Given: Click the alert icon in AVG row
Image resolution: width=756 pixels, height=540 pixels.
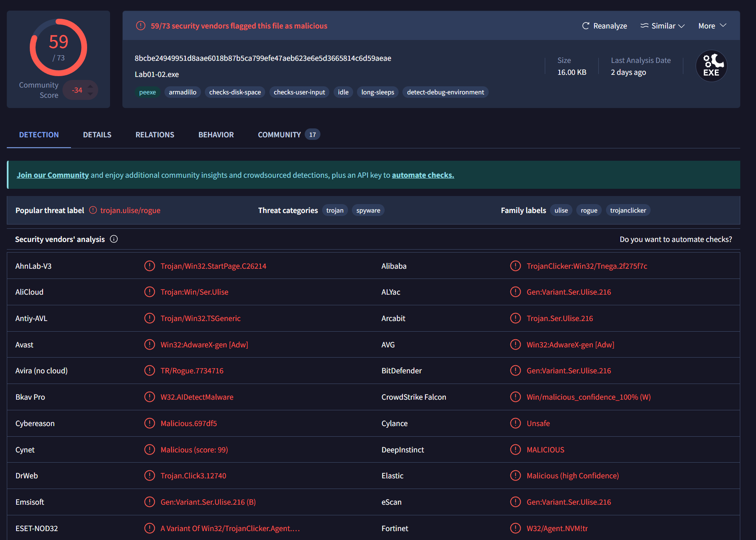Looking at the screenshot, I should [515, 344].
